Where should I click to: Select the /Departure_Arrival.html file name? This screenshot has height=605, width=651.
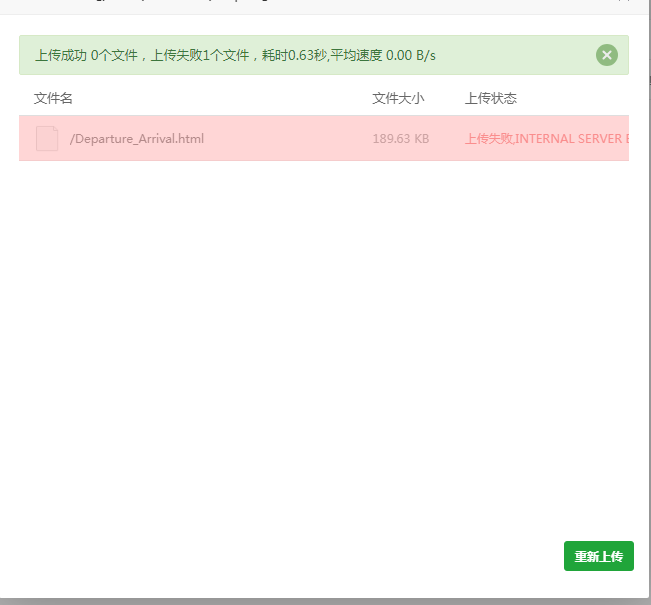pyautogui.click(x=137, y=139)
